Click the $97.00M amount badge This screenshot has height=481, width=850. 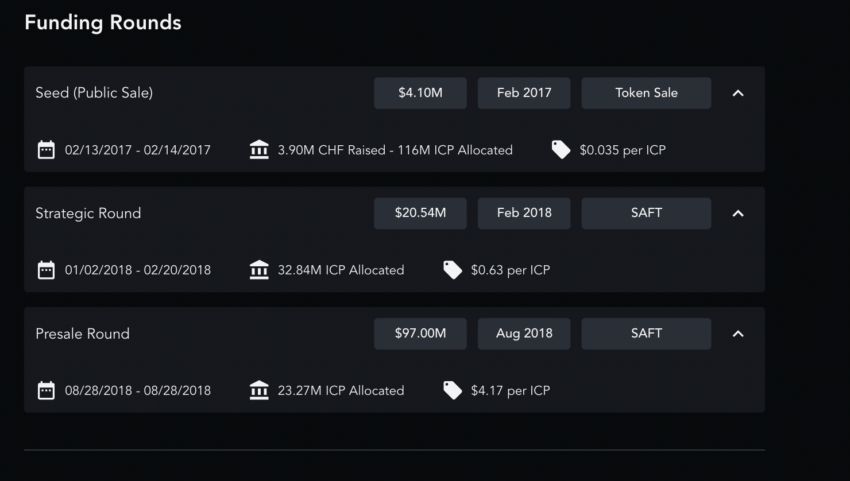420,333
